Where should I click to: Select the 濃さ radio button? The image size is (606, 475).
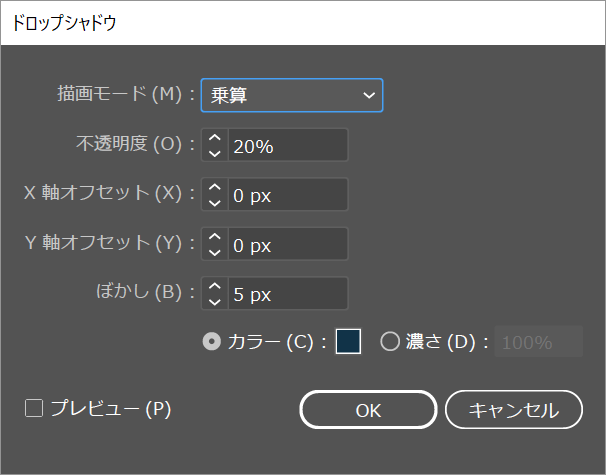pyautogui.click(x=390, y=341)
